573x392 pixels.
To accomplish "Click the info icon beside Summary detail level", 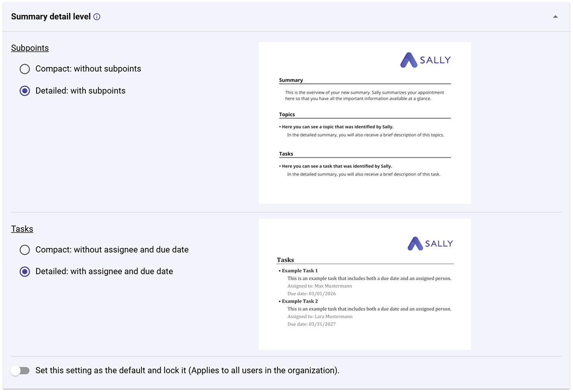I will click(x=97, y=17).
